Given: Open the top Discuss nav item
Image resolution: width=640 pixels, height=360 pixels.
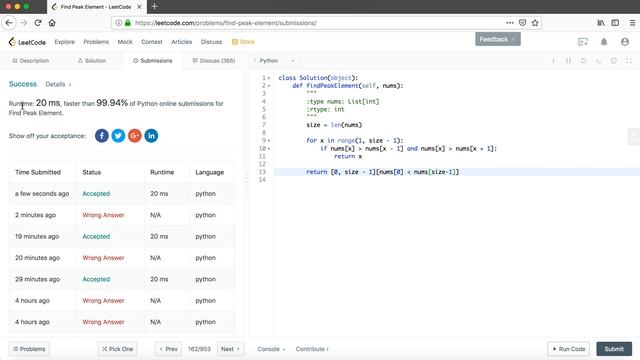Looking at the screenshot, I should pos(211,42).
